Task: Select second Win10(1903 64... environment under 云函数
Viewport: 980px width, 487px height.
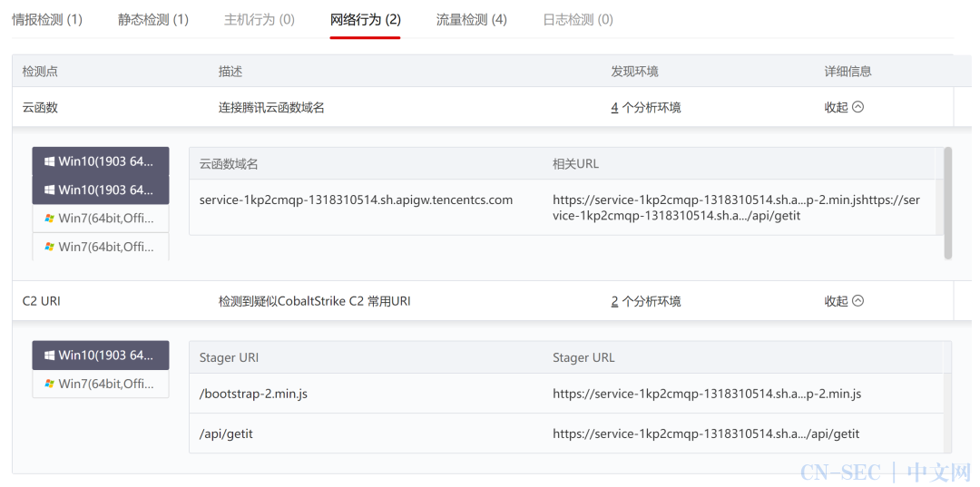Action: coord(101,190)
